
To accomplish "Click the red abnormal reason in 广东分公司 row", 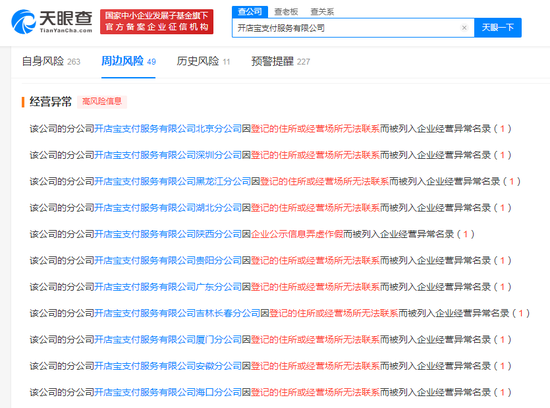I will coord(315,287).
